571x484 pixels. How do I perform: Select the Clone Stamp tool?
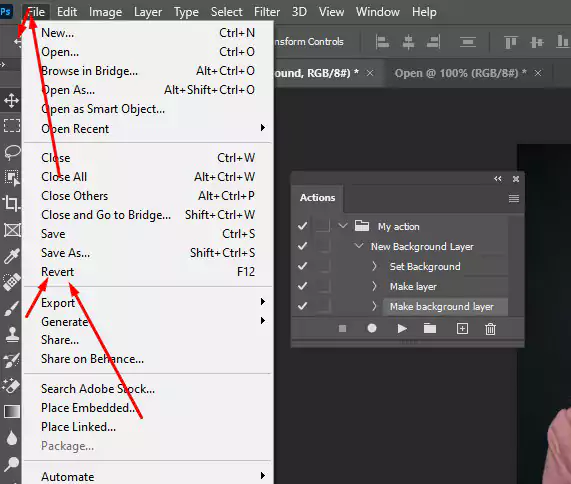click(x=12, y=334)
